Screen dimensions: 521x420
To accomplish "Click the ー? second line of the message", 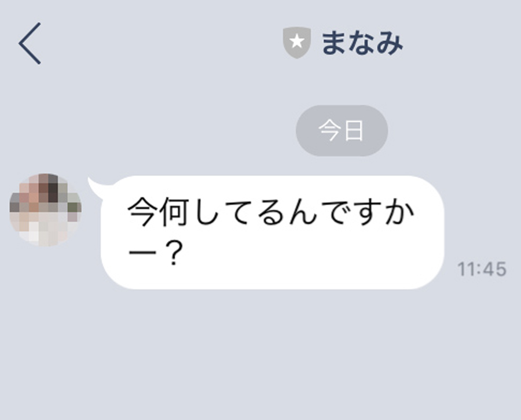I will [156, 253].
